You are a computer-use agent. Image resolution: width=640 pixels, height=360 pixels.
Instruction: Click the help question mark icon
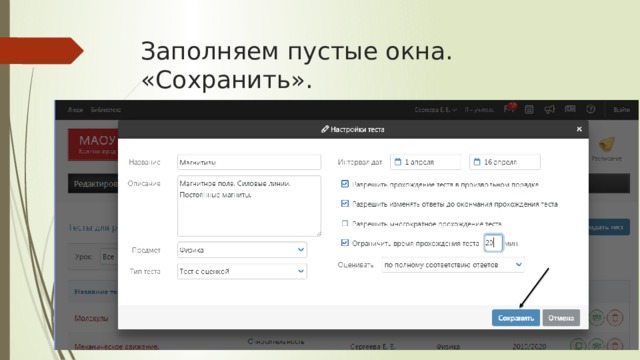point(590,109)
